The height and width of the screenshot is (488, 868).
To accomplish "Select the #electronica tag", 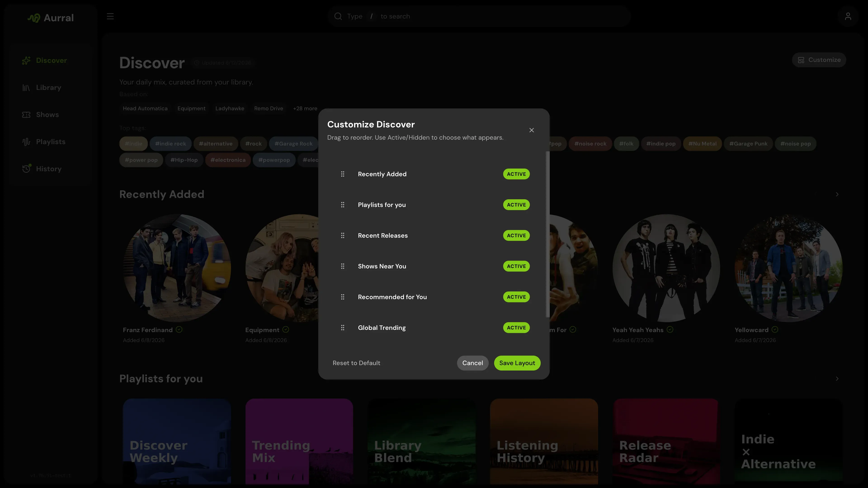I will coord(228,160).
